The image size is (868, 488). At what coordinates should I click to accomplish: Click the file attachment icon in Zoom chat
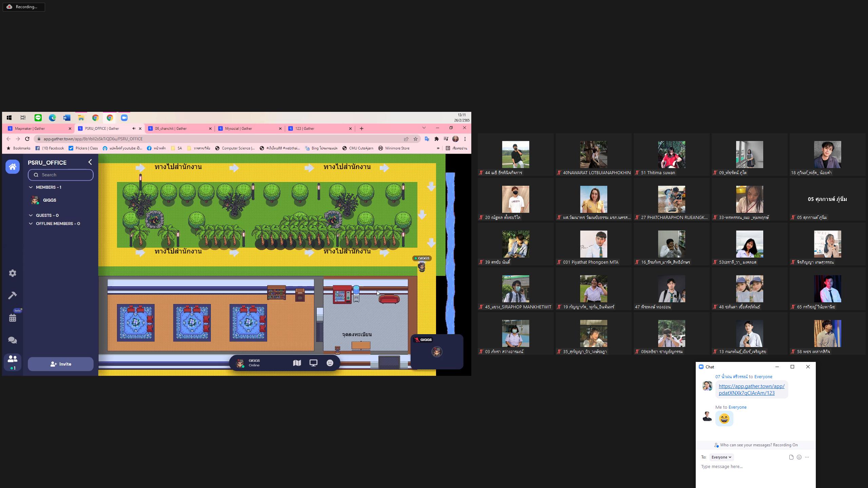pos(791,457)
